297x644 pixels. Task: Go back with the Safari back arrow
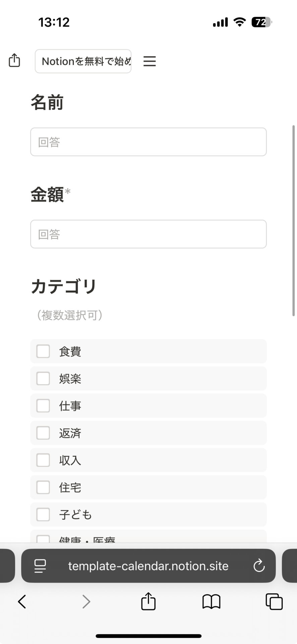click(22, 601)
